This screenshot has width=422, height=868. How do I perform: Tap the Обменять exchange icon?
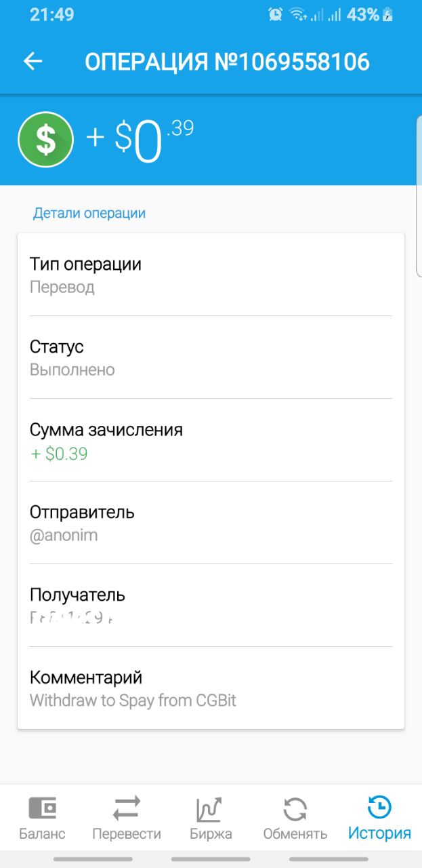point(295,808)
